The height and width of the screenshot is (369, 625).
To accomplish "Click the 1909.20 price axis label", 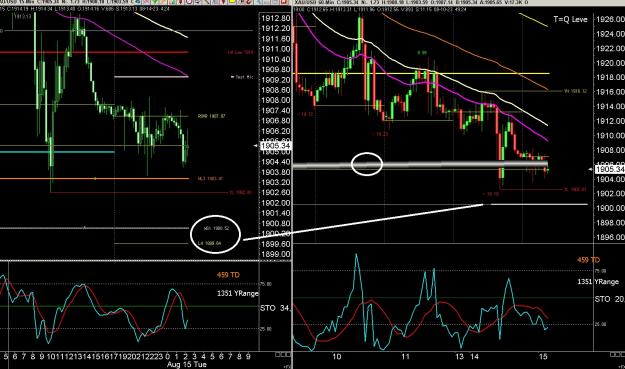I will pos(275,80).
